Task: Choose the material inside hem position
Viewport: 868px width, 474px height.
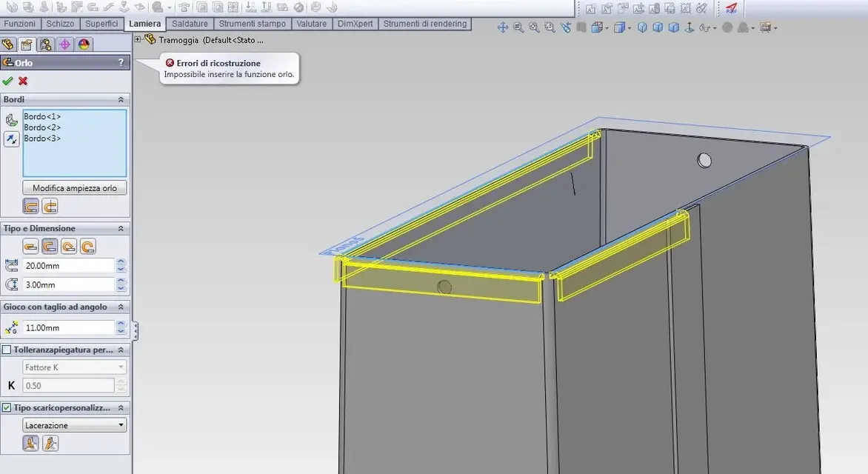Action: pos(31,207)
